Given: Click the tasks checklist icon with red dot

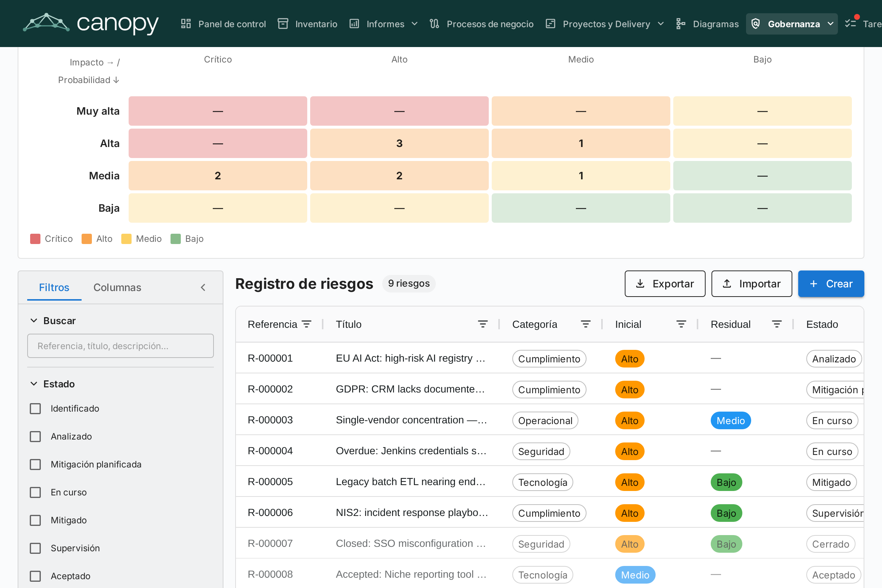Looking at the screenshot, I should coord(851,22).
